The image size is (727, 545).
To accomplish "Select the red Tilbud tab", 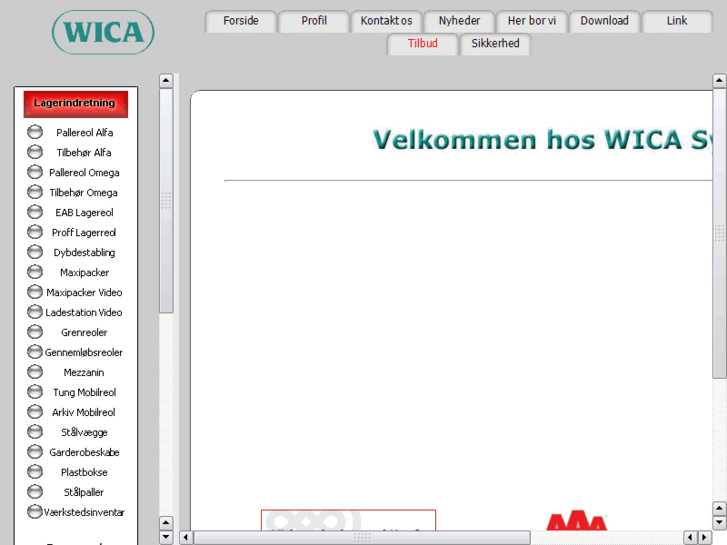I will (422, 44).
